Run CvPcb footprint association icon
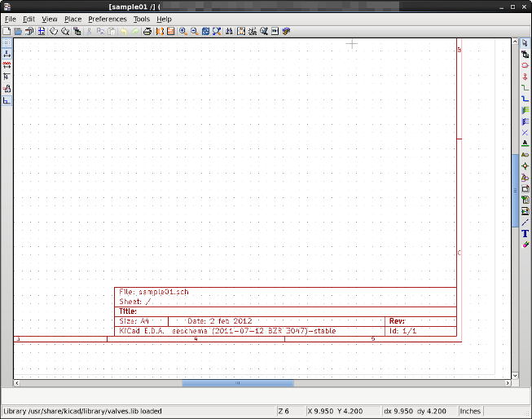 point(160,31)
